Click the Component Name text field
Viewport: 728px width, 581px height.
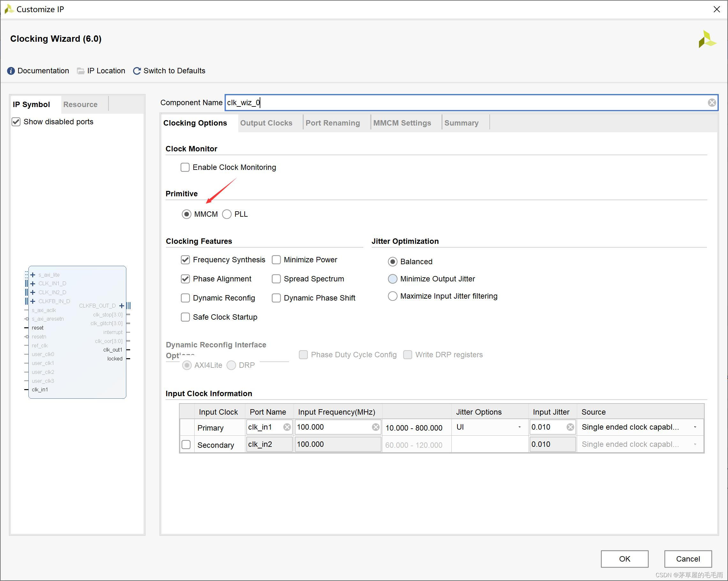[x=466, y=103]
